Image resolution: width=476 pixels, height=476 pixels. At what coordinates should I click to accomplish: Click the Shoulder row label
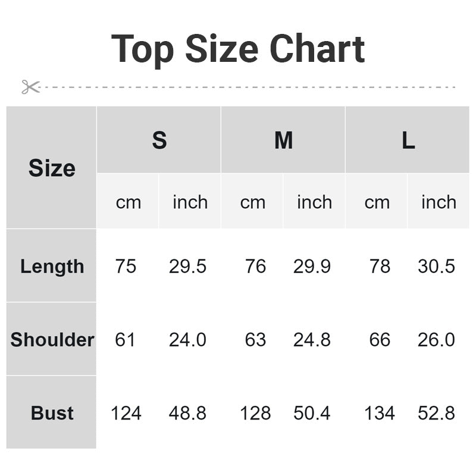[51, 339]
